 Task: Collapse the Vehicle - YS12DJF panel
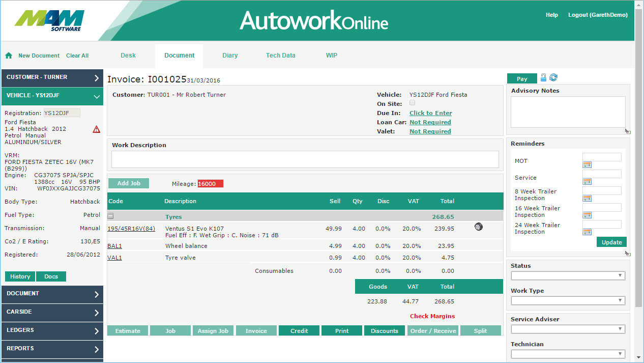96,96
